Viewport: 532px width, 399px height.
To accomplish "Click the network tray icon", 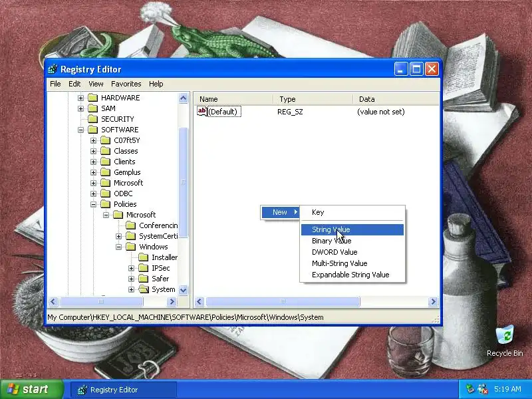I will point(470,389).
